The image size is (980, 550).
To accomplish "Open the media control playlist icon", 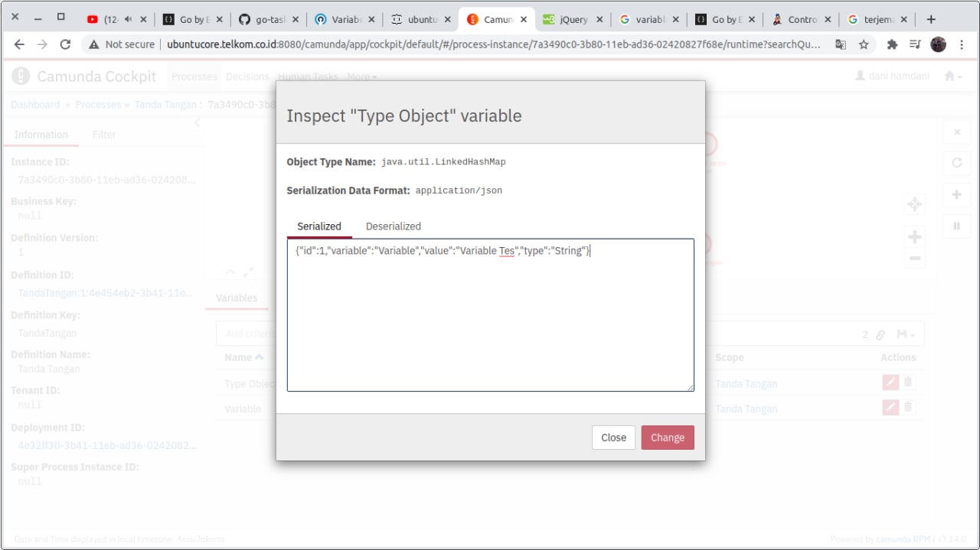I will (915, 44).
